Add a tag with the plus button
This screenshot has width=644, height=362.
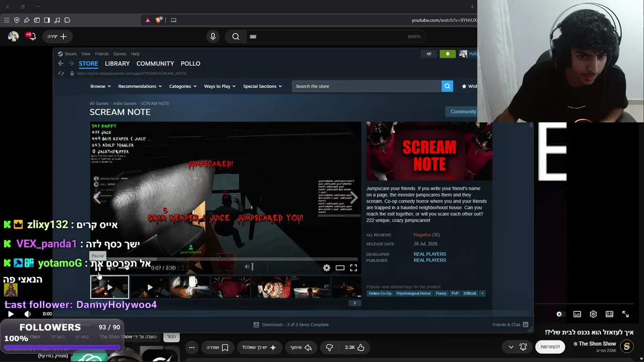482,293
